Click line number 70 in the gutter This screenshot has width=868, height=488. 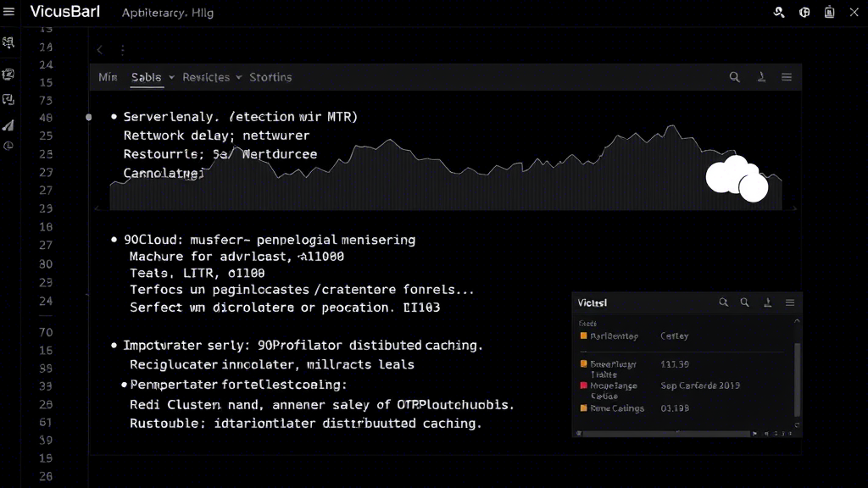point(46,332)
